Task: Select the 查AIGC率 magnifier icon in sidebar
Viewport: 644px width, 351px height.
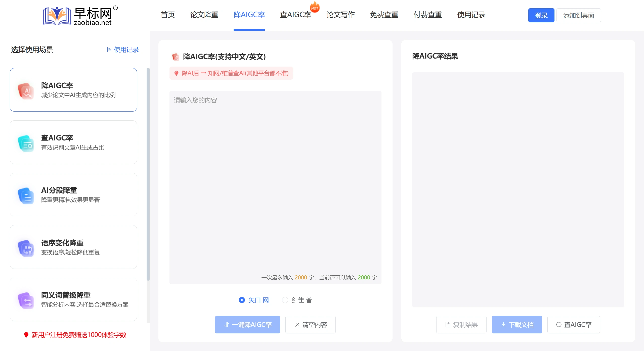Action: pos(26,143)
